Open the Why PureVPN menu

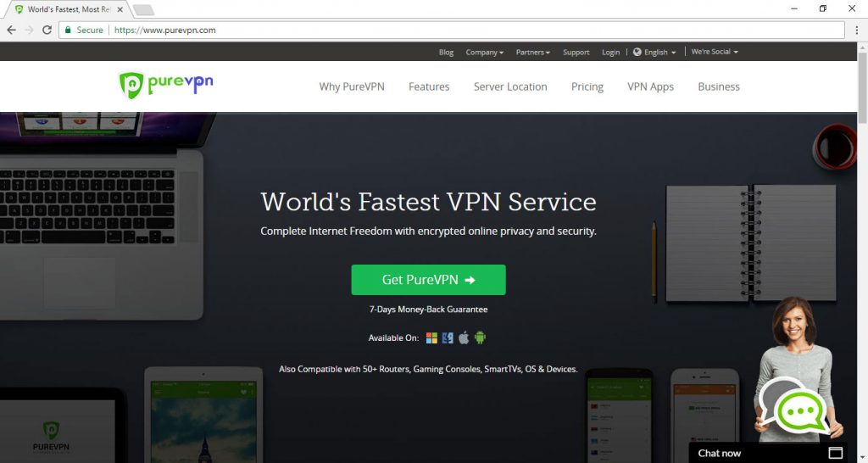point(352,87)
